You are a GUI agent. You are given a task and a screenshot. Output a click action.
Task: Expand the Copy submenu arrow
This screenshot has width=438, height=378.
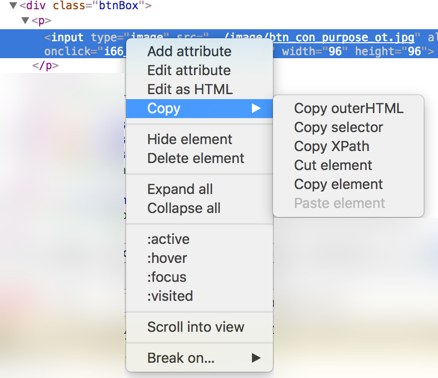(x=256, y=108)
